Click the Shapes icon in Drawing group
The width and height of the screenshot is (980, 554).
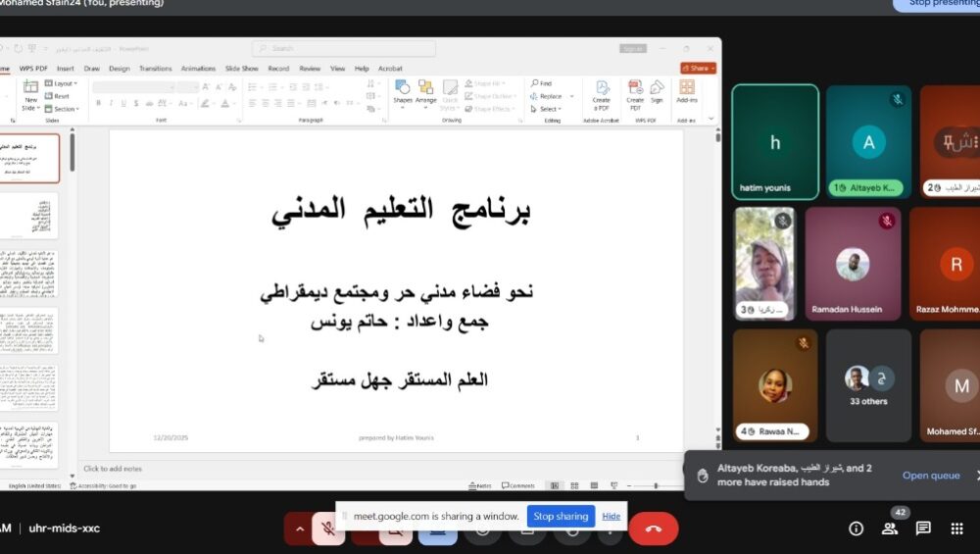(x=403, y=92)
